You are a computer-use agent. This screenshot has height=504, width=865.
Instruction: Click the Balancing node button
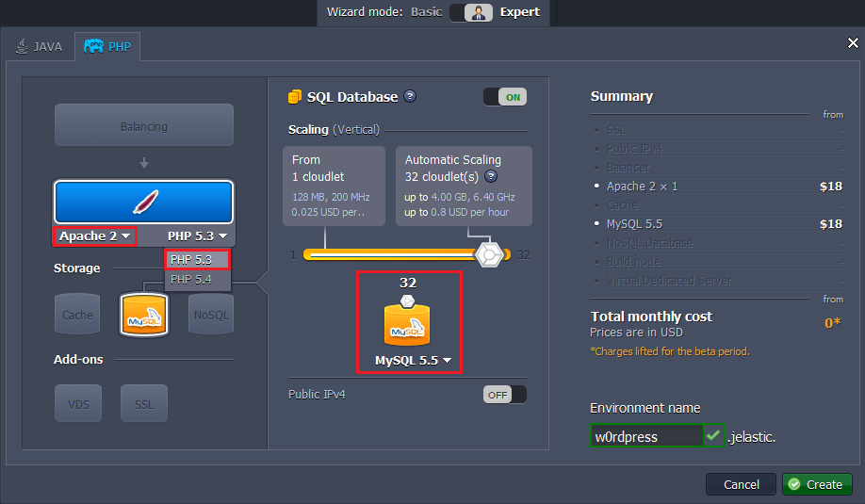click(143, 126)
